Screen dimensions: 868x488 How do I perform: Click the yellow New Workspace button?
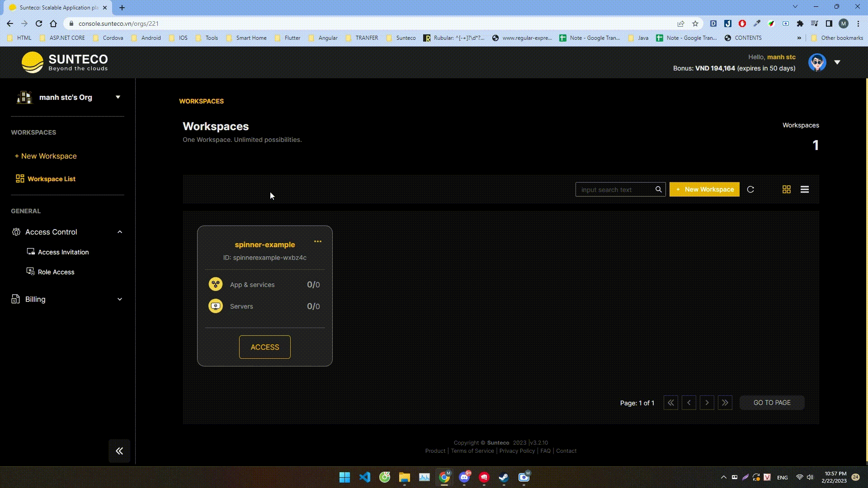704,189
